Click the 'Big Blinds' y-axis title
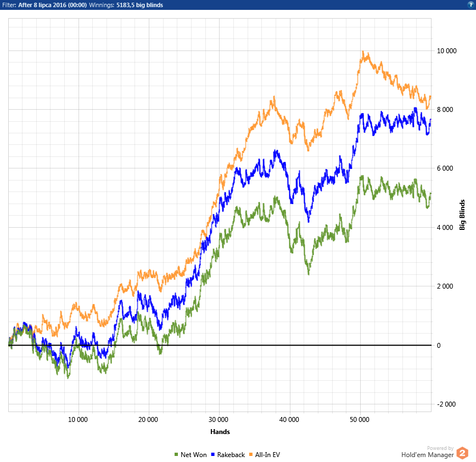 462,215
